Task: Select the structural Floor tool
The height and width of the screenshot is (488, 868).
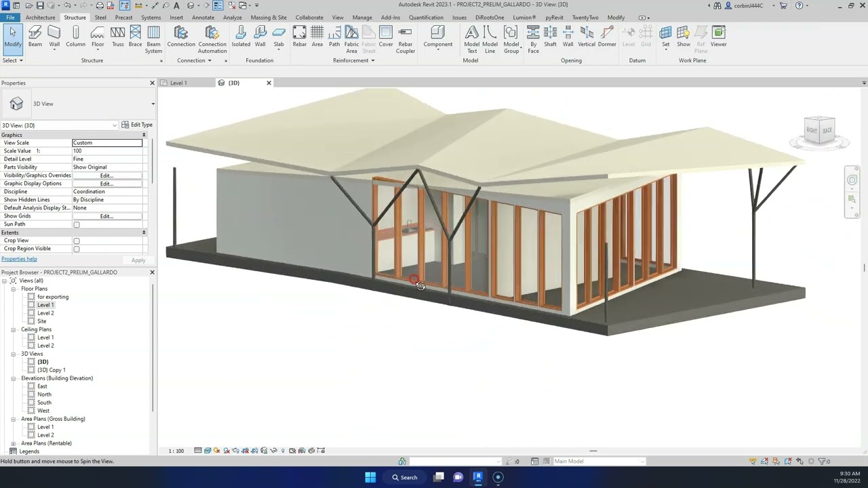Action: pyautogui.click(x=98, y=37)
